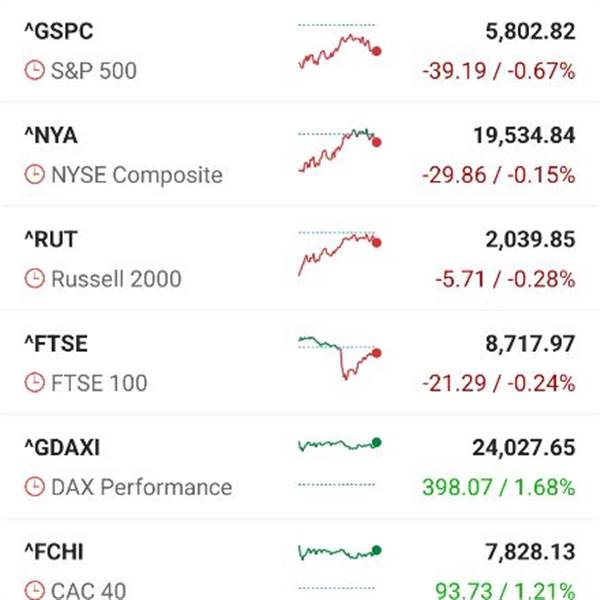
Task: Click the clock icon beside S&P 500
Action: tap(35, 70)
